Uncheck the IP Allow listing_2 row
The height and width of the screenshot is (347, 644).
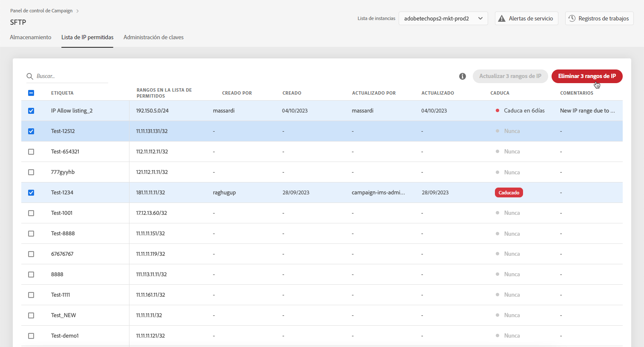(x=31, y=111)
